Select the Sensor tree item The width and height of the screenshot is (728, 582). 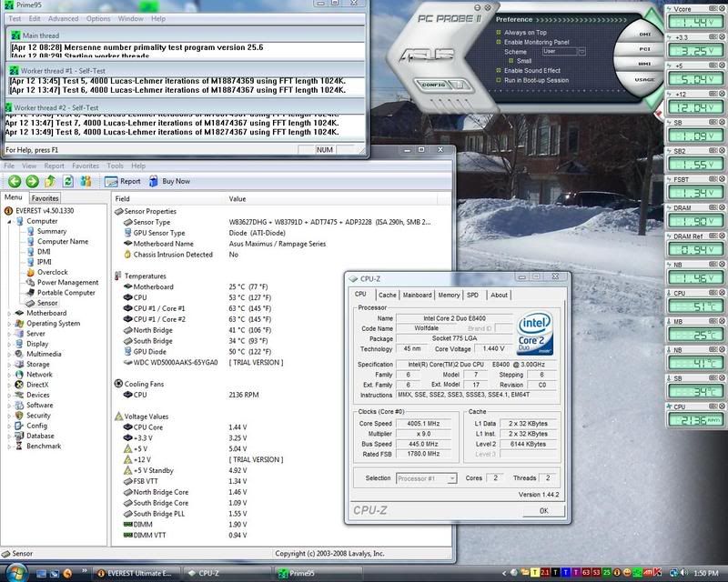click(42, 303)
